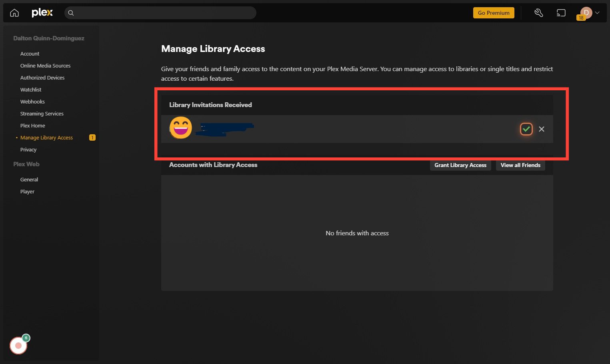610x364 pixels.
Task: Open Watchlist settings
Action: tap(31, 90)
